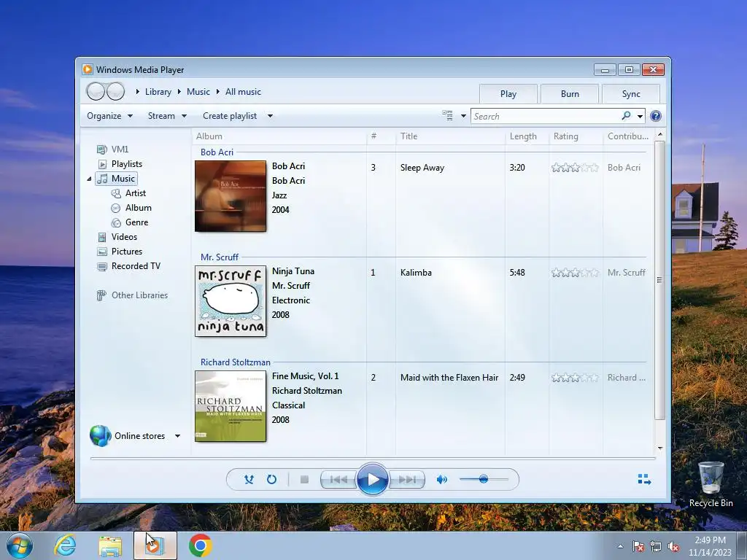Click Music in the breadcrumb
Image resolution: width=747 pixels, height=560 pixels.
(x=198, y=92)
